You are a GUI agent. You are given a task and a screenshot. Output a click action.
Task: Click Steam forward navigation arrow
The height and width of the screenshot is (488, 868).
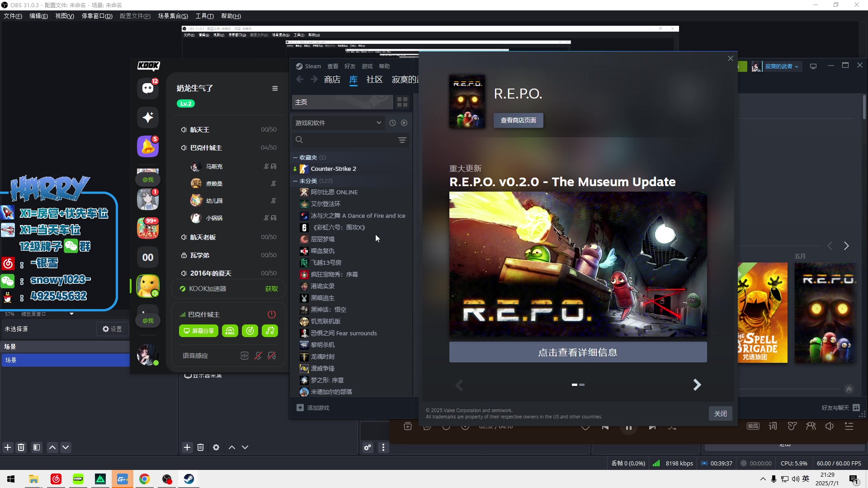[314, 80]
